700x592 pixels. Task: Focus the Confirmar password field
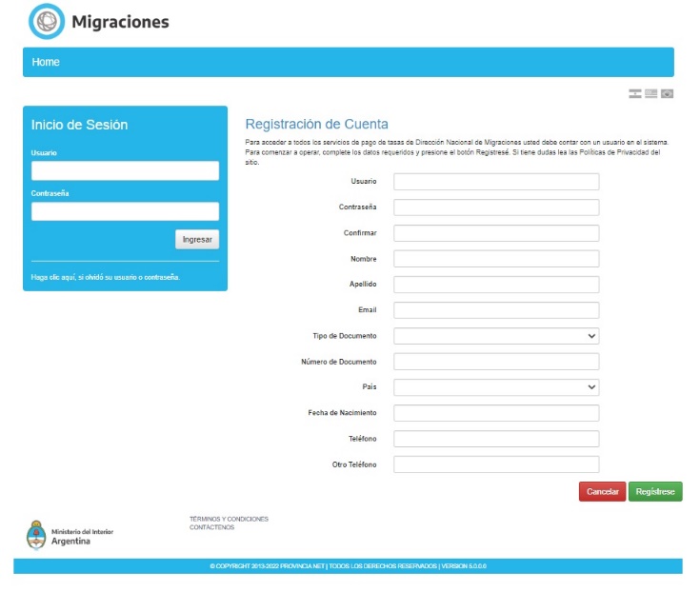click(x=496, y=233)
